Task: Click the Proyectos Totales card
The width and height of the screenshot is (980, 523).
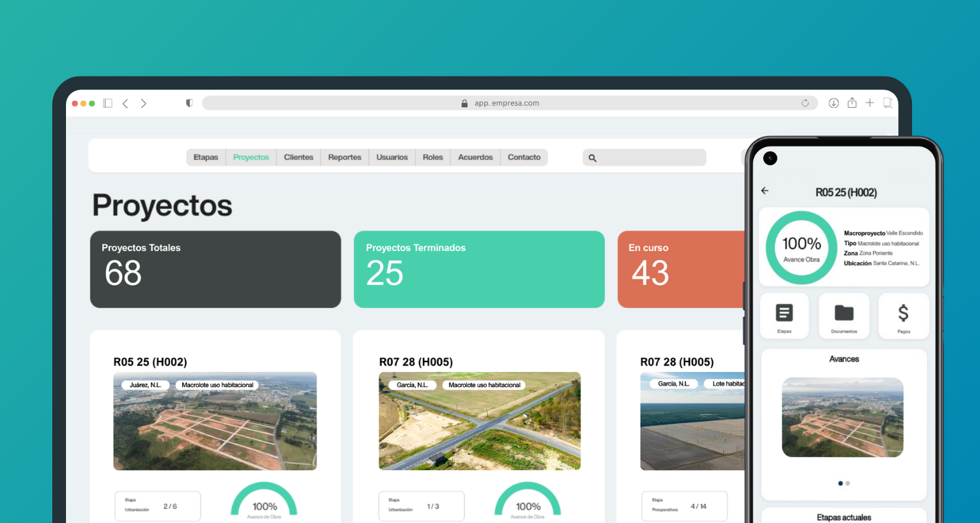Action: (x=216, y=269)
